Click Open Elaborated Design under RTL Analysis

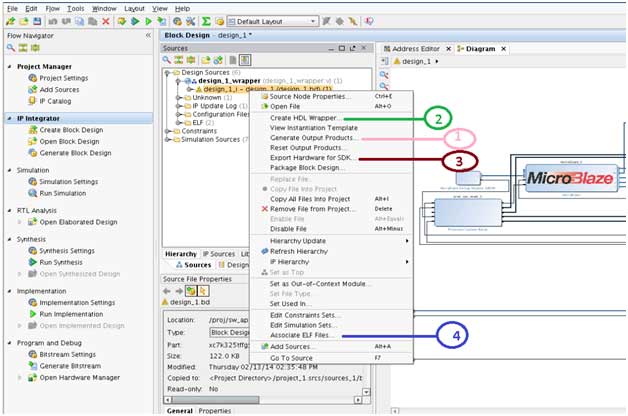pyautogui.click(x=78, y=222)
